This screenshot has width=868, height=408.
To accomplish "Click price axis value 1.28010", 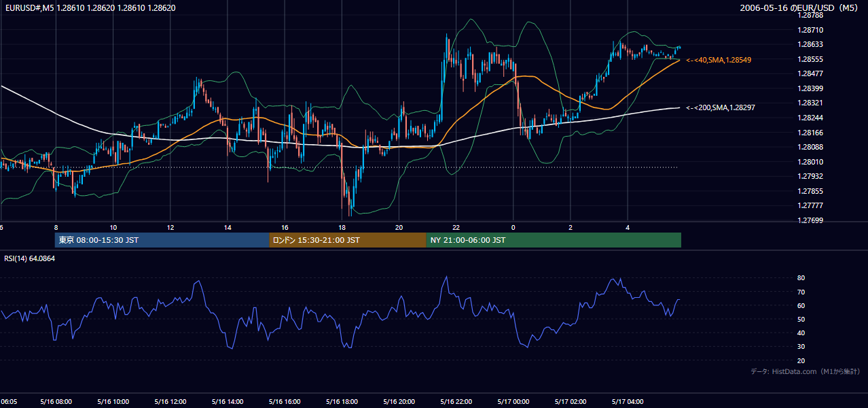I will 810,162.
